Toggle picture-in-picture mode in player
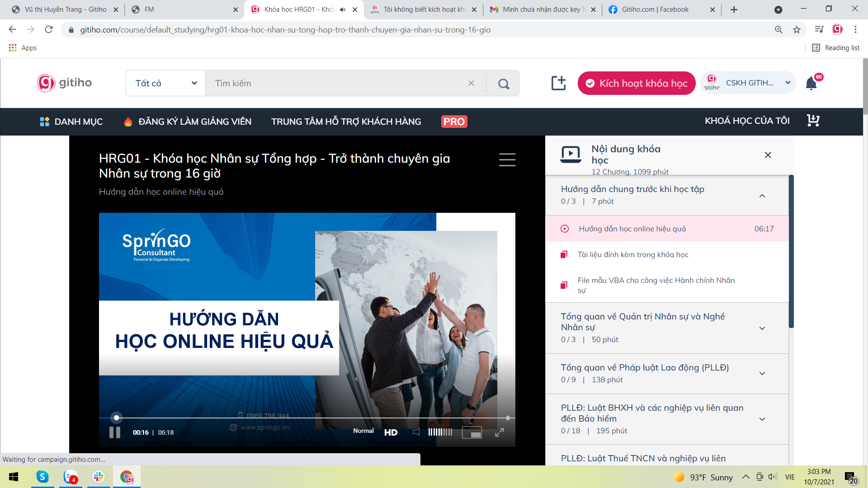The width and height of the screenshot is (868, 488). pyautogui.click(x=472, y=432)
